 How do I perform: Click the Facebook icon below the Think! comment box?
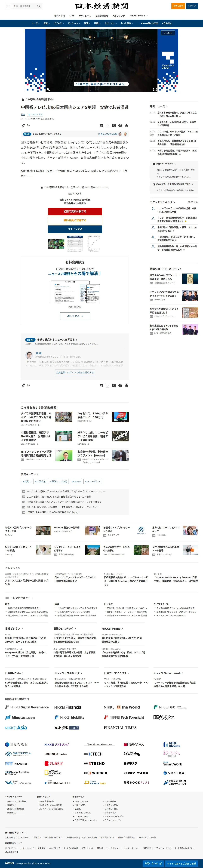(x=120, y=385)
